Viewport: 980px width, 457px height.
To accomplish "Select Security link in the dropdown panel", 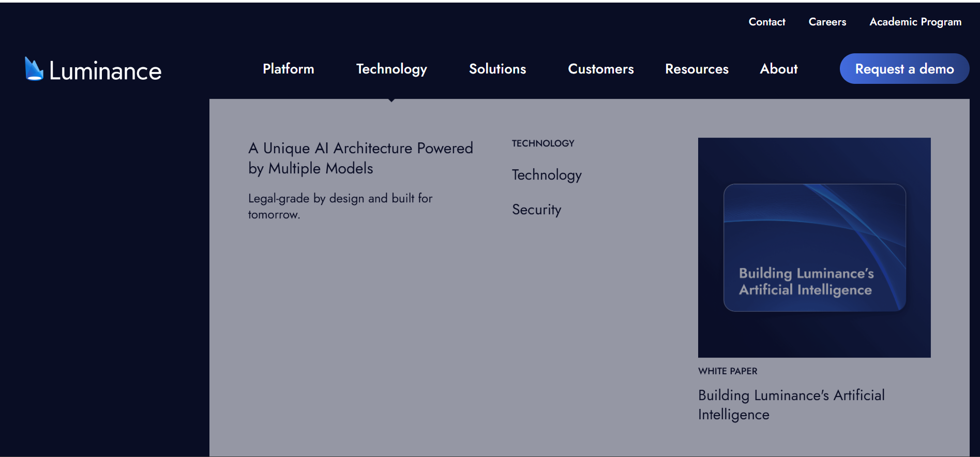I will coord(536,210).
